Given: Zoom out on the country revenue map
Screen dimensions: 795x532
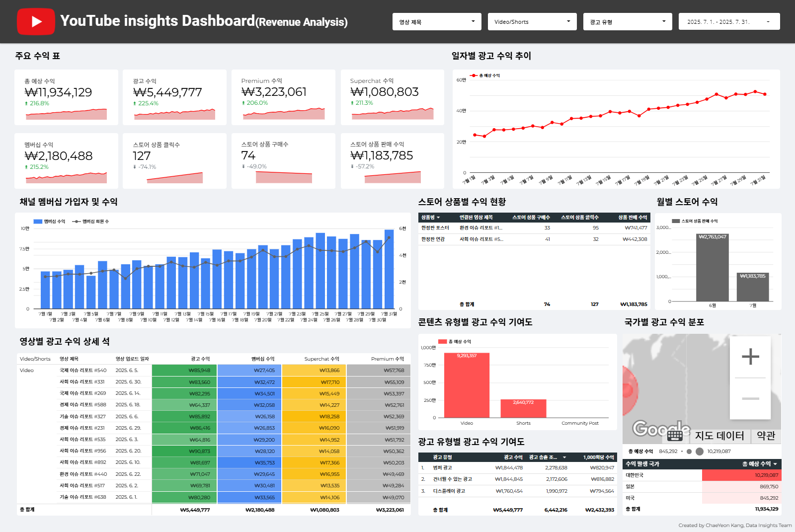Looking at the screenshot, I should (750, 398).
